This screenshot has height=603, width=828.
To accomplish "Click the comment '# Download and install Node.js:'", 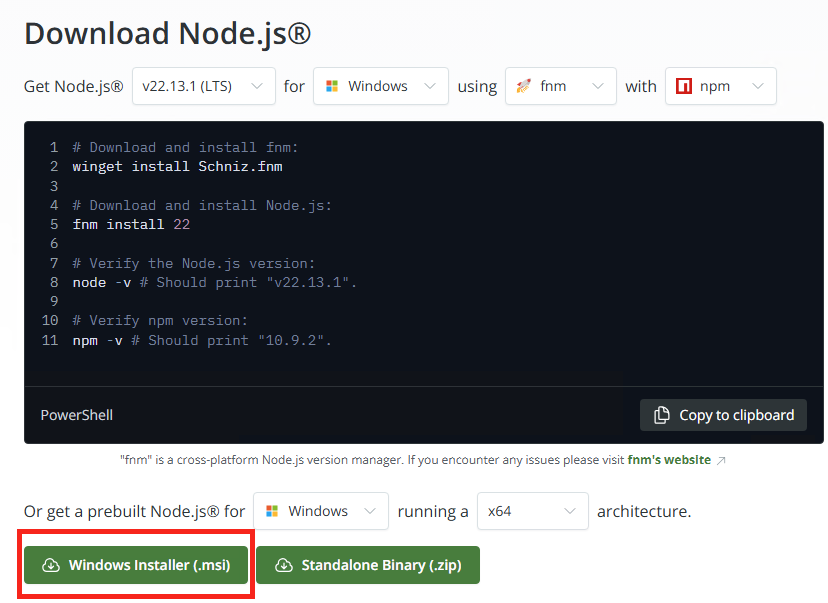I will [x=202, y=205].
